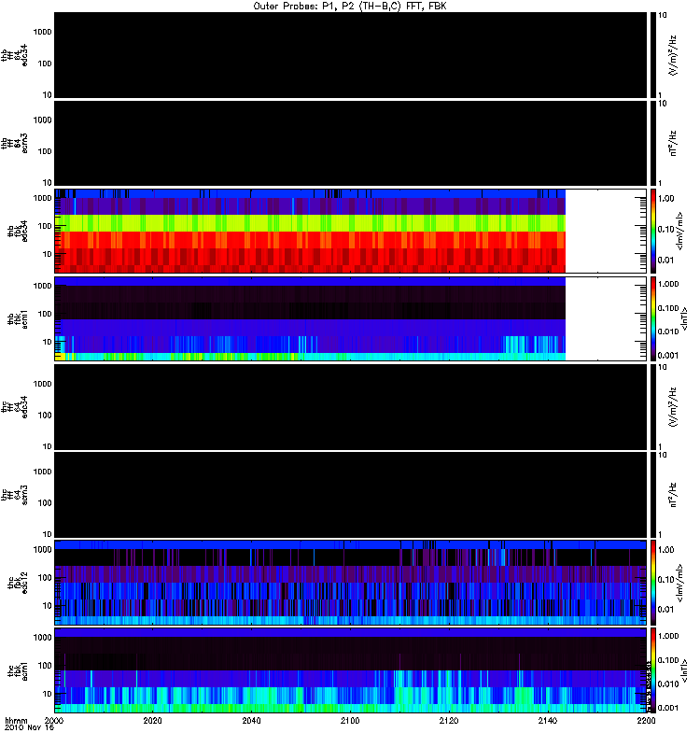Click the "2040" time axis label
Screen dimensions: 700x747
(x=251, y=720)
